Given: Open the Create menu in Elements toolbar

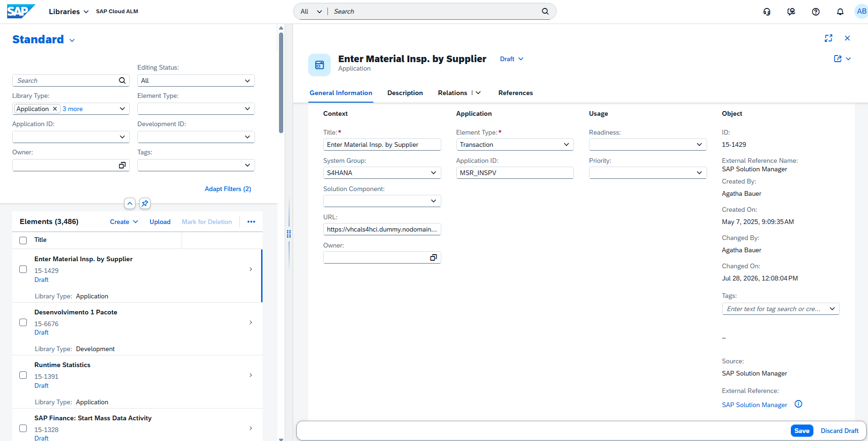Looking at the screenshot, I should 124,222.
